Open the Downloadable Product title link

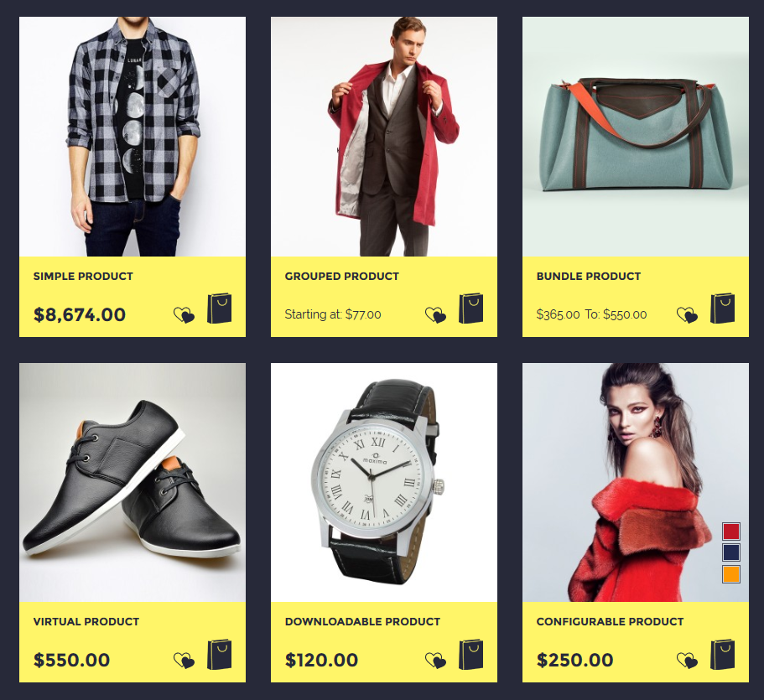(x=362, y=621)
